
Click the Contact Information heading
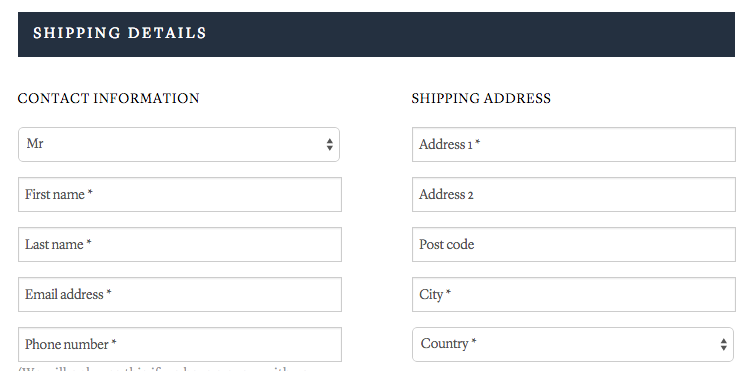pos(109,98)
